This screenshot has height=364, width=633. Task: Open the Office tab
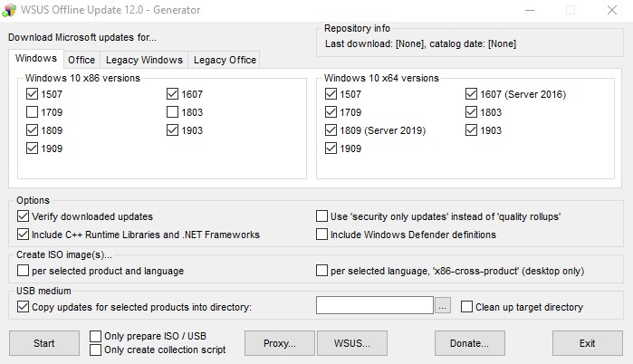point(82,60)
